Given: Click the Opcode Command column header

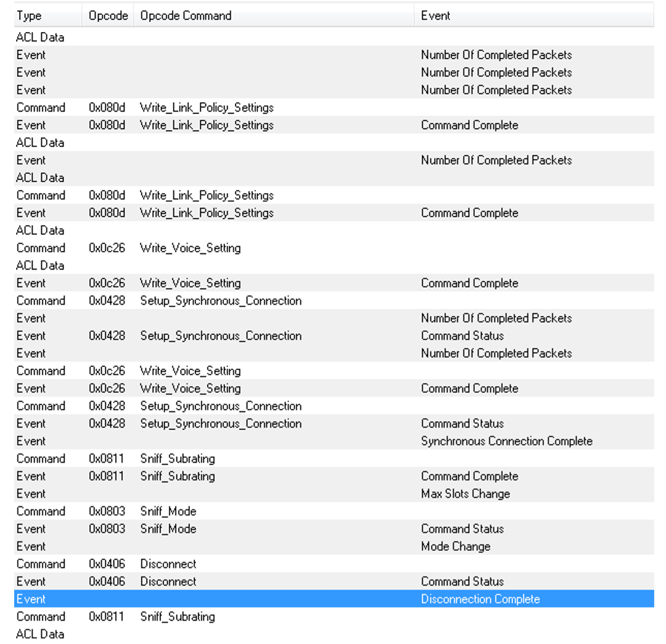Looking at the screenshot, I should point(186,16).
